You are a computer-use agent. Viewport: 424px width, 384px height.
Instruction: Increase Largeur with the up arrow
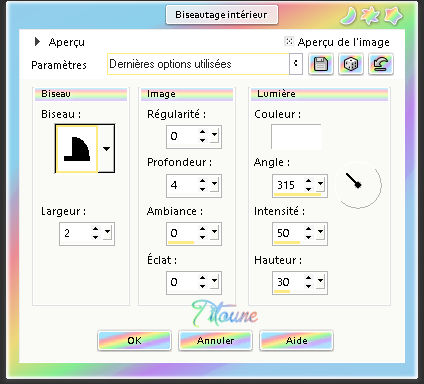tap(96, 229)
